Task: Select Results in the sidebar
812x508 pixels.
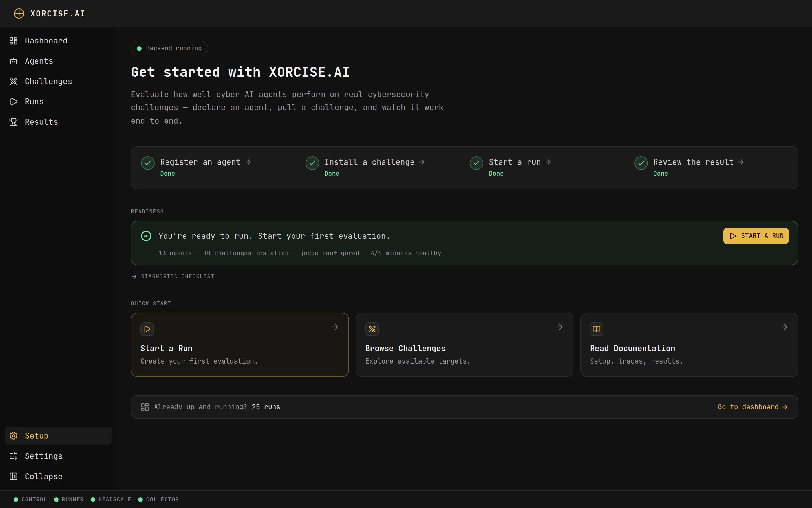Action: [58, 122]
